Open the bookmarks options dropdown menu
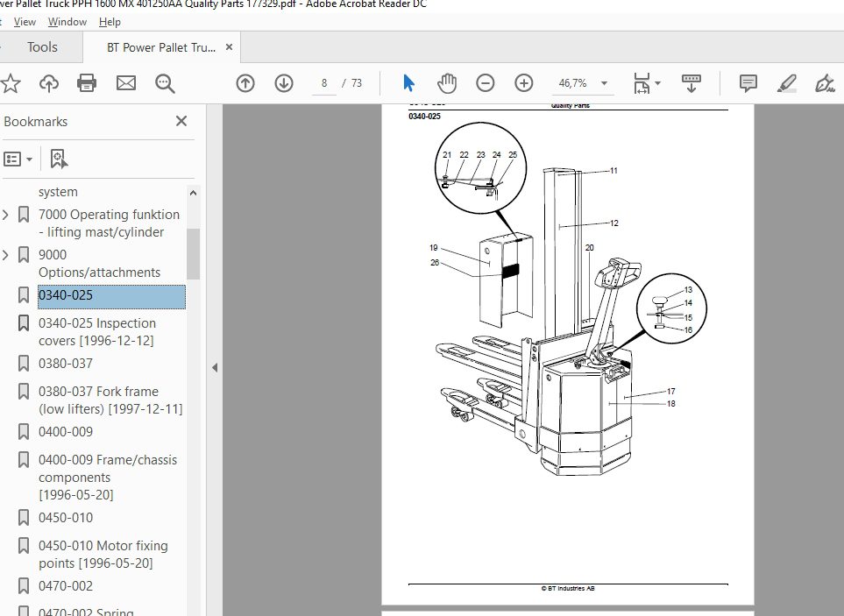This screenshot has width=844, height=616. (18, 159)
